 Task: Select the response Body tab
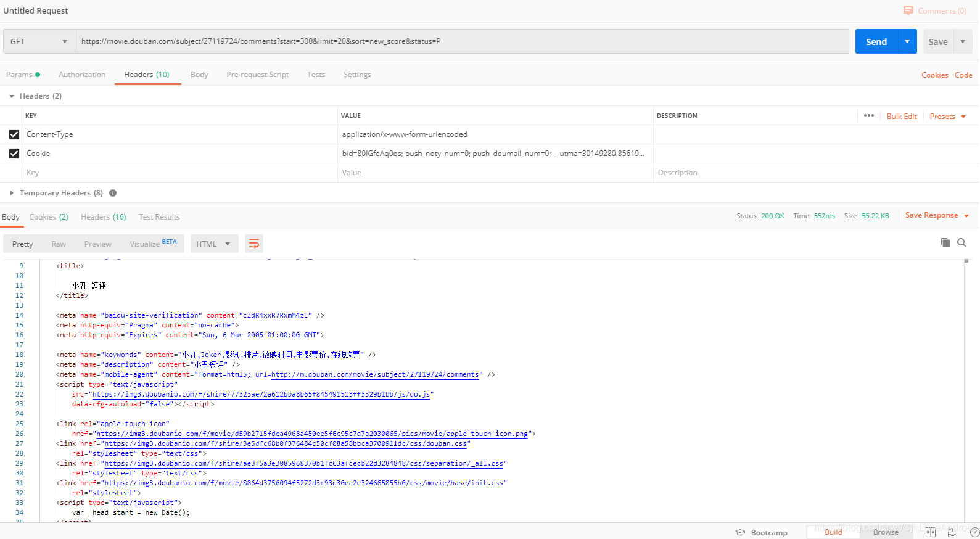[x=11, y=217]
